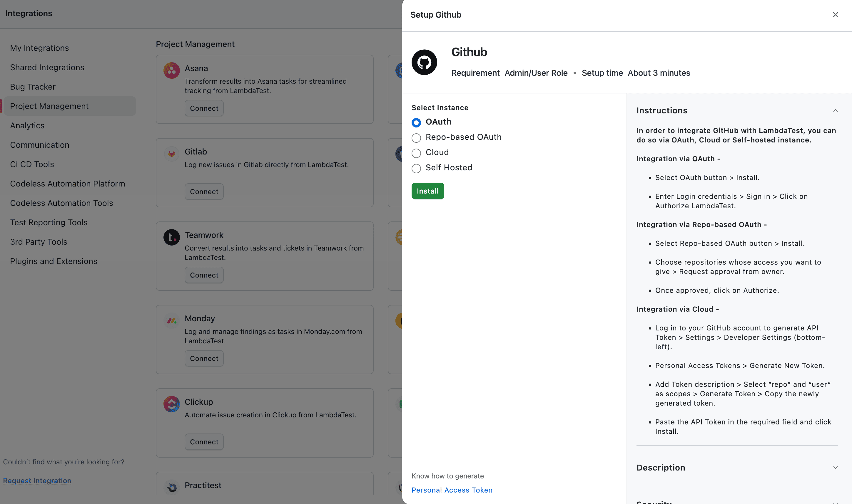Screen dimensions: 852x504
Task: Collapse the Instructions section
Action: click(835, 111)
